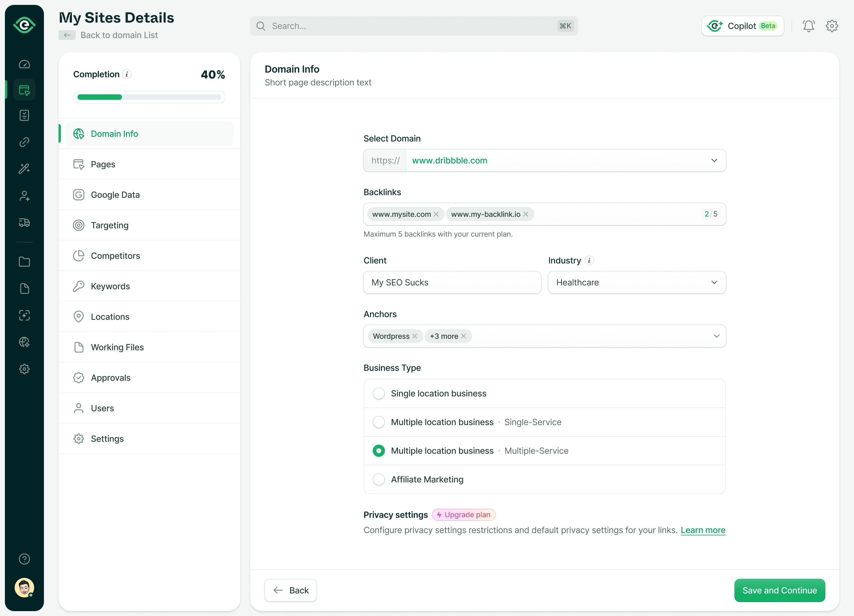Click the dashboard gauge sidebar icon

pyautogui.click(x=24, y=64)
